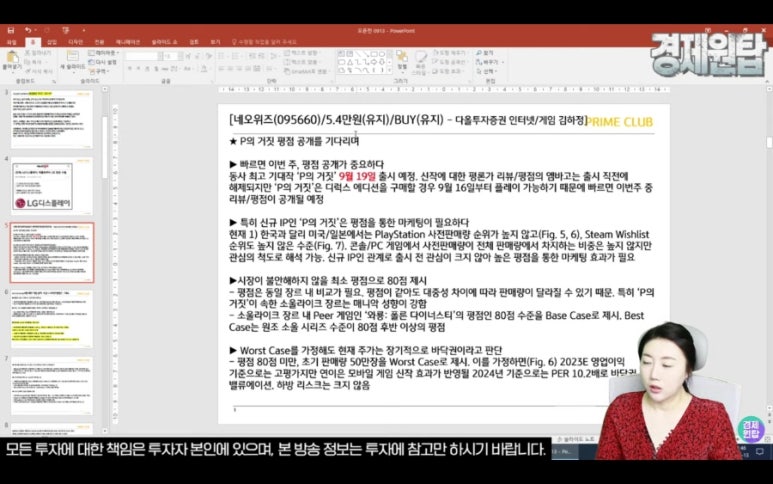Open character spacing options
The height and width of the screenshot is (484, 773).
(x=174, y=69)
